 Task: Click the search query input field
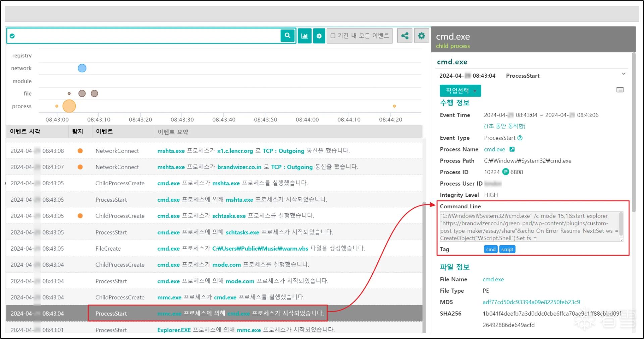[x=148, y=36]
